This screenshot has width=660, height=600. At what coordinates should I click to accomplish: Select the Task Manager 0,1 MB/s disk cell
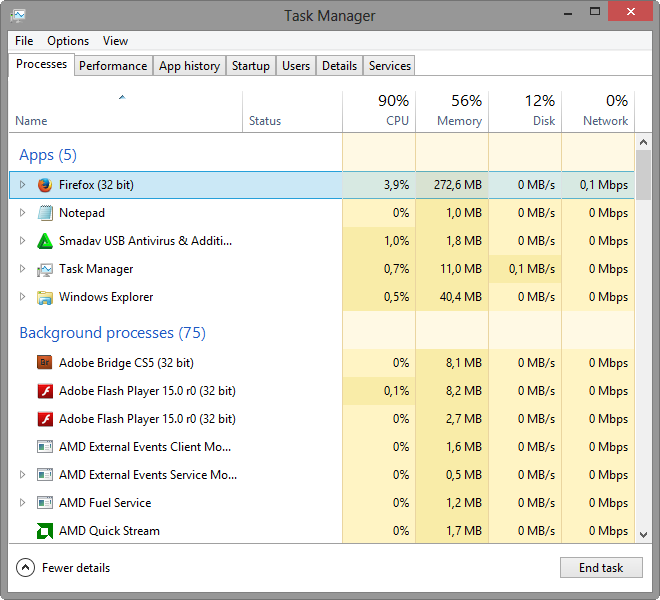pyautogui.click(x=525, y=269)
